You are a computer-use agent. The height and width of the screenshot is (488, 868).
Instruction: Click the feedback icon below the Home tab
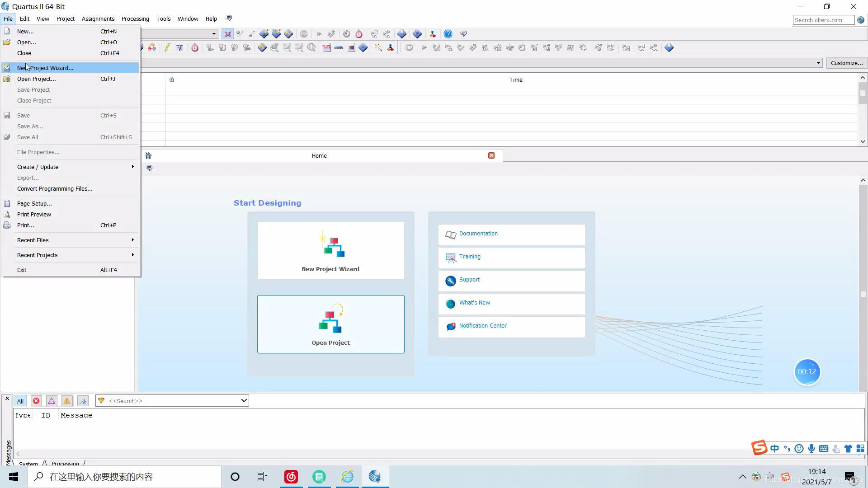[149, 169]
